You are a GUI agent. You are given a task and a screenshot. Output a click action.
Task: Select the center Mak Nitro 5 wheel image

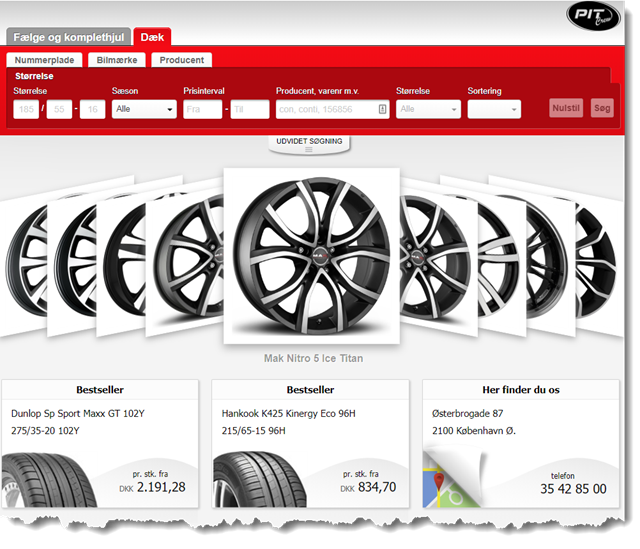point(311,256)
